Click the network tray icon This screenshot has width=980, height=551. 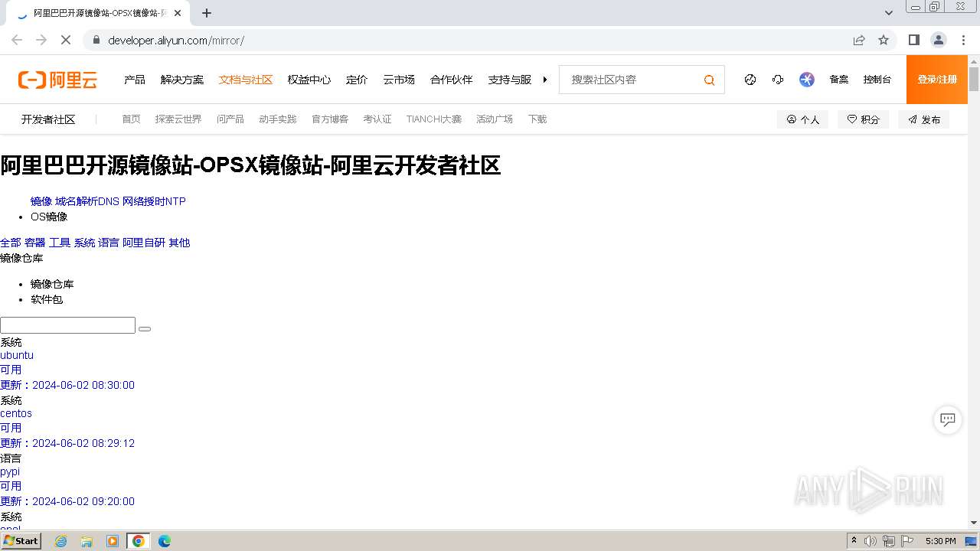tap(889, 541)
